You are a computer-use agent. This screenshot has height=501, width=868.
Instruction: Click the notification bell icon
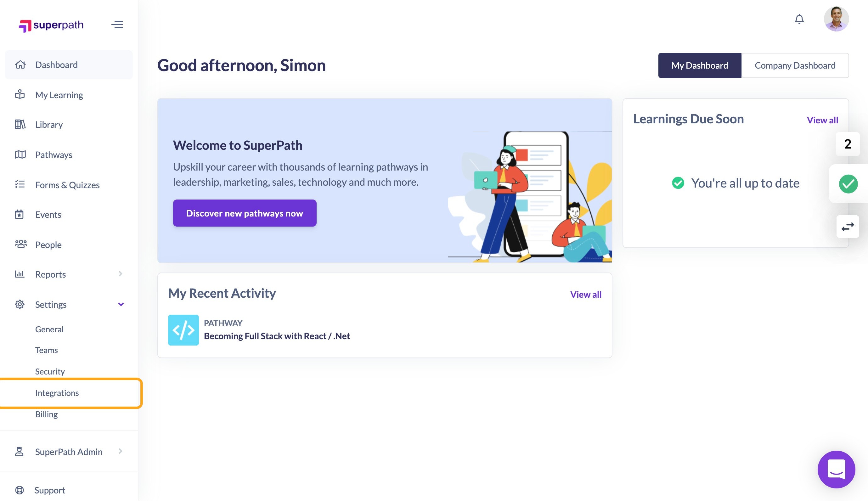[799, 19]
